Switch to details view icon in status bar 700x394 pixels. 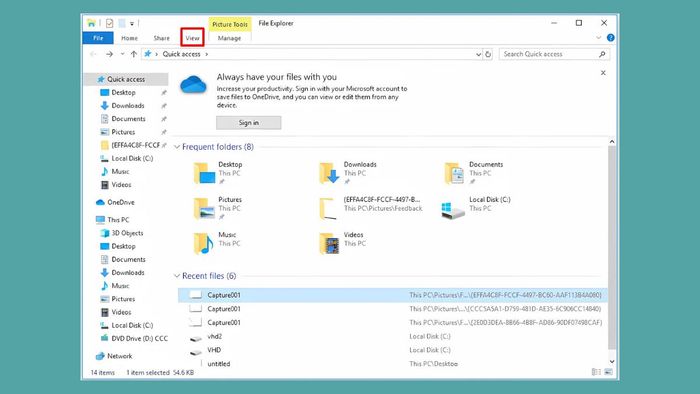(x=596, y=372)
